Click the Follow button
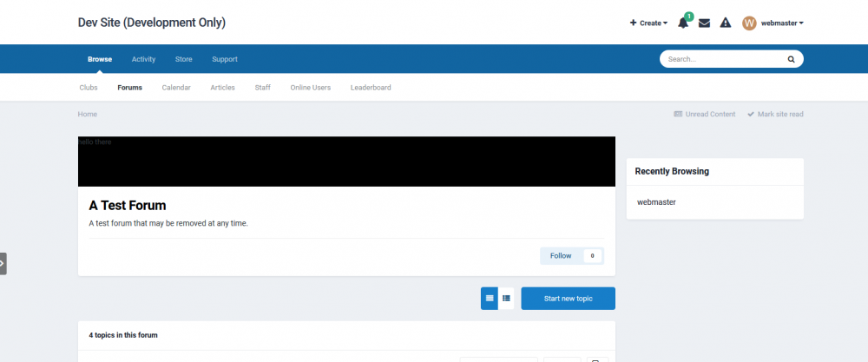 coord(561,256)
